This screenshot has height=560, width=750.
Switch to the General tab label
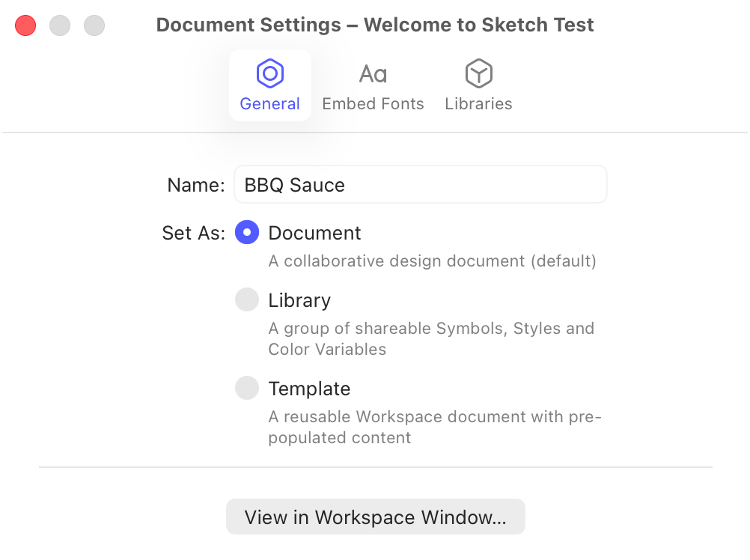click(x=269, y=104)
